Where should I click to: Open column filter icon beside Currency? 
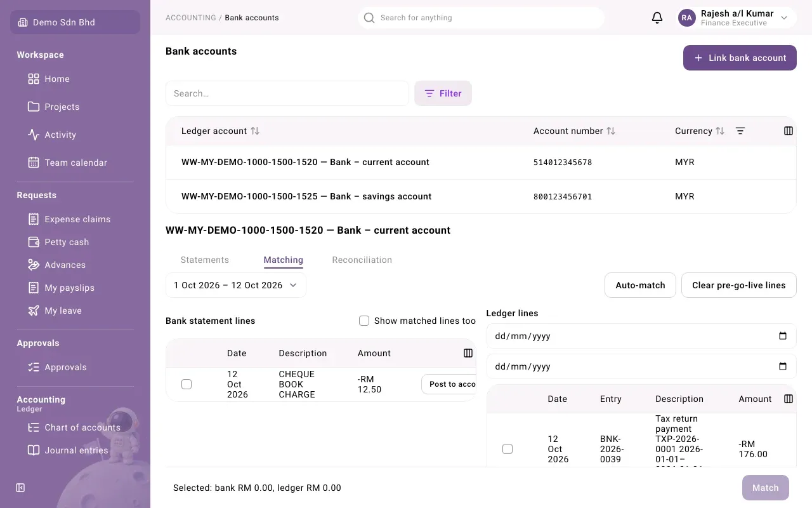click(x=740, y=131)
